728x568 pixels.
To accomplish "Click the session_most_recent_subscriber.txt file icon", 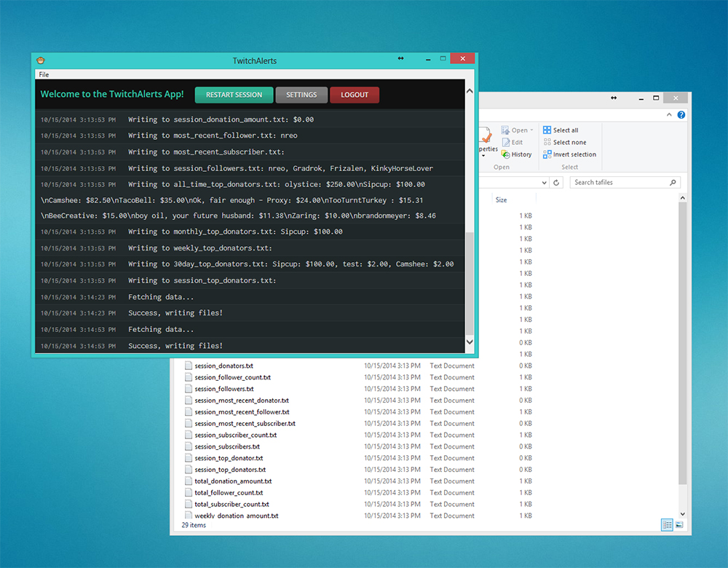I will tap(189, 424).
